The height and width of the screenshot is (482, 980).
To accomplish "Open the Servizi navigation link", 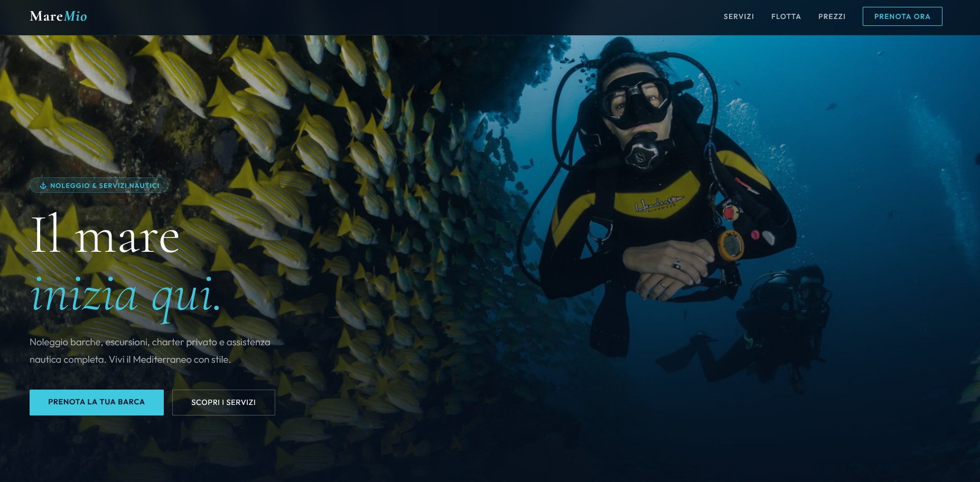I will 739,16.
